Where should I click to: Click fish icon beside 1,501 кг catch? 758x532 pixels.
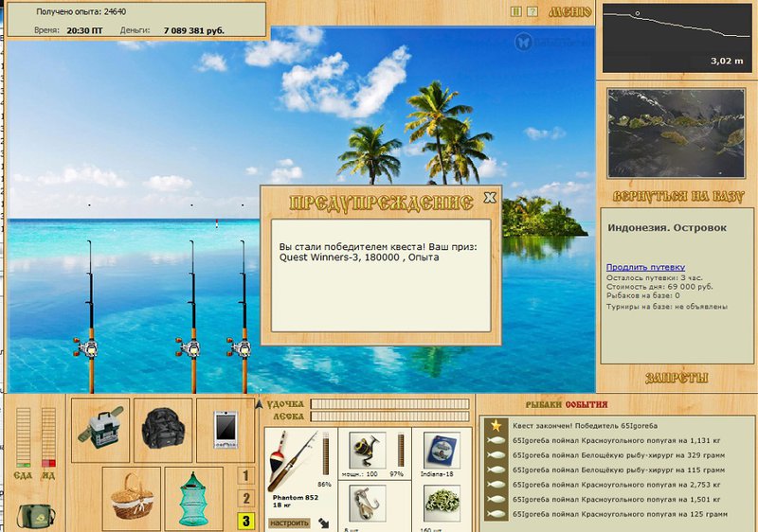tap(496, 499)
